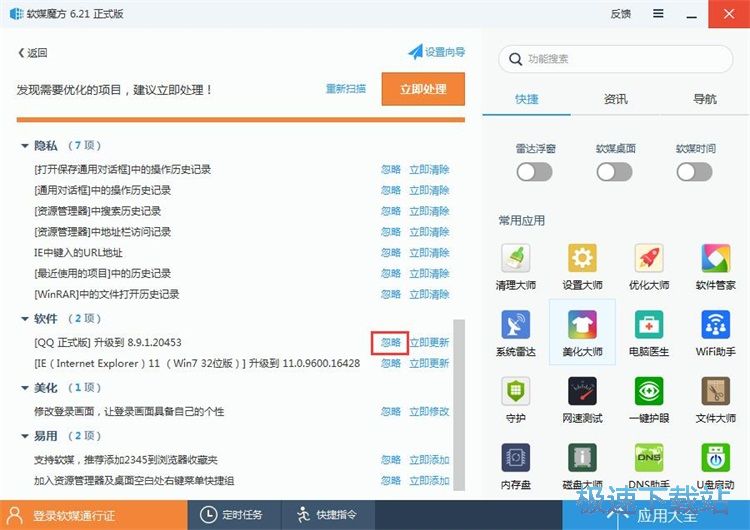
Task: Click the 定时任务 clock icon
Action: tap(208, 515)
